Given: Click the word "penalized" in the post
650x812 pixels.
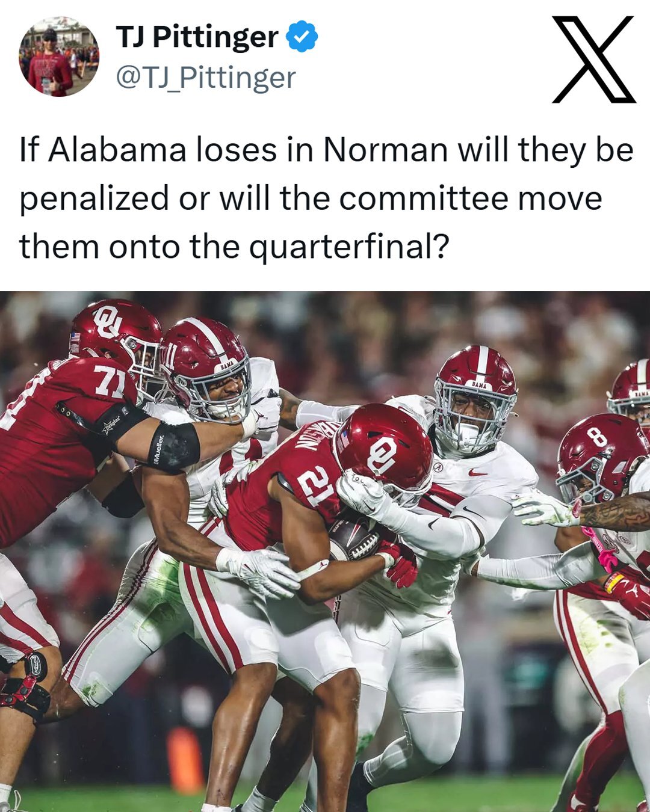Looking at the screenshot, I should click(94, 198).
